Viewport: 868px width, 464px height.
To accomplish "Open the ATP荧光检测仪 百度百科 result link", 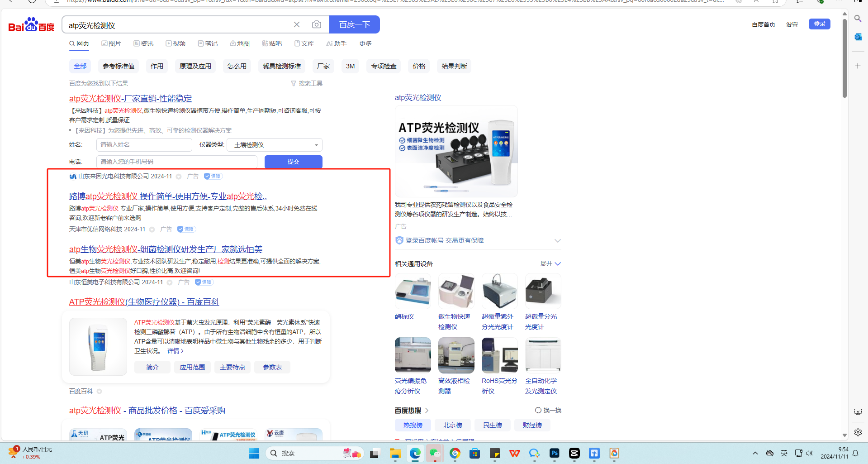I will click(x=144, y=302).
